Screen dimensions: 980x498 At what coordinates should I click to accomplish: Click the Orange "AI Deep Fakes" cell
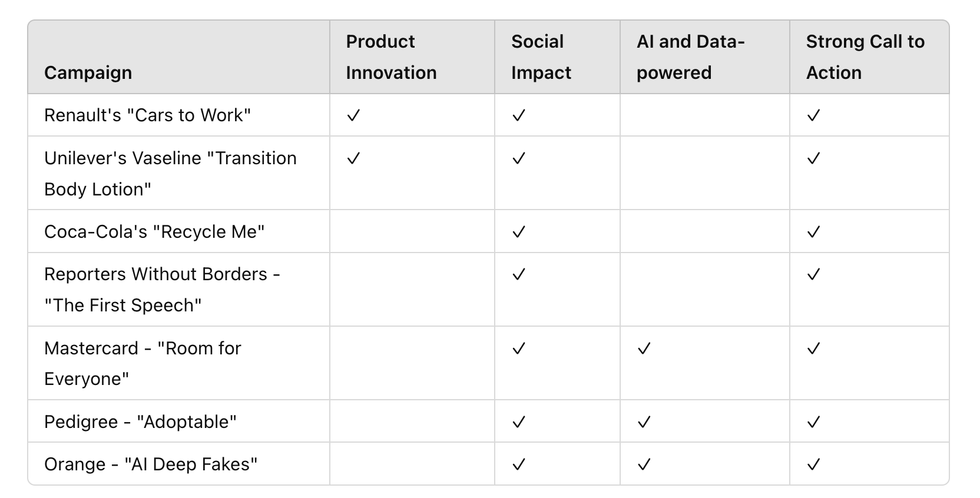pyautogui.click(x=151, y=464)
